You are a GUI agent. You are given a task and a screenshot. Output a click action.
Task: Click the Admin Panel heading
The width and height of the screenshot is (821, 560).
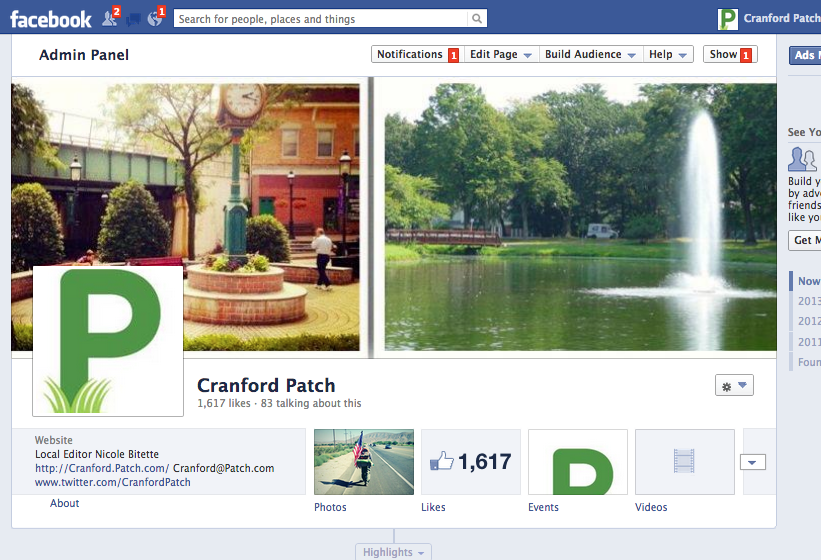pyautogui.click(x=84, y=55)
